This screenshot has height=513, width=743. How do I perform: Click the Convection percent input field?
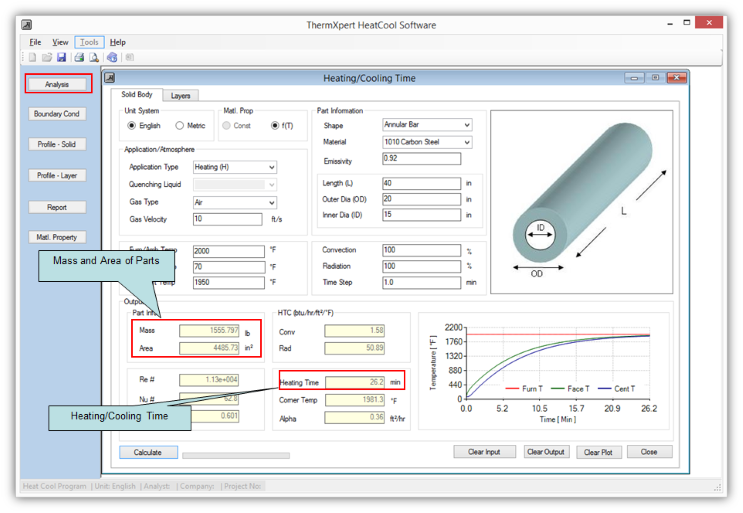[421, 250]
